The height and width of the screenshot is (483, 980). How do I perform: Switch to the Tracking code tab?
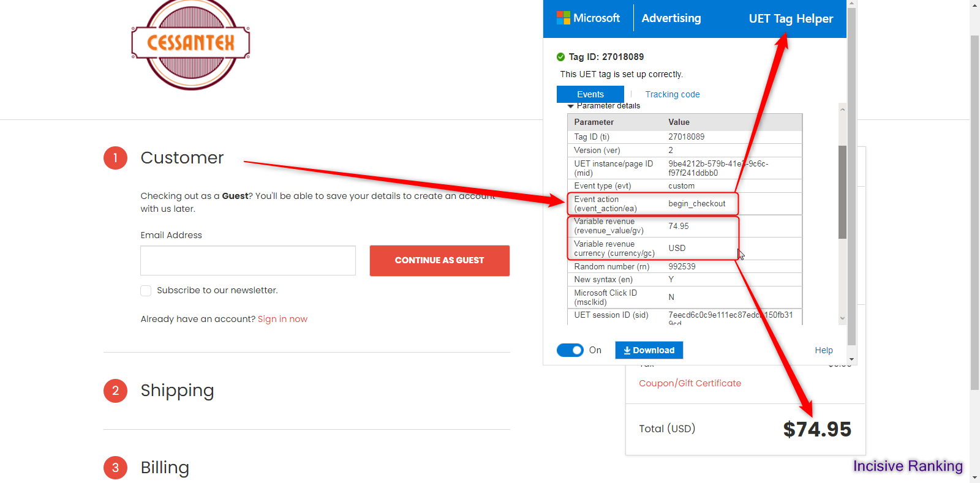672,94
